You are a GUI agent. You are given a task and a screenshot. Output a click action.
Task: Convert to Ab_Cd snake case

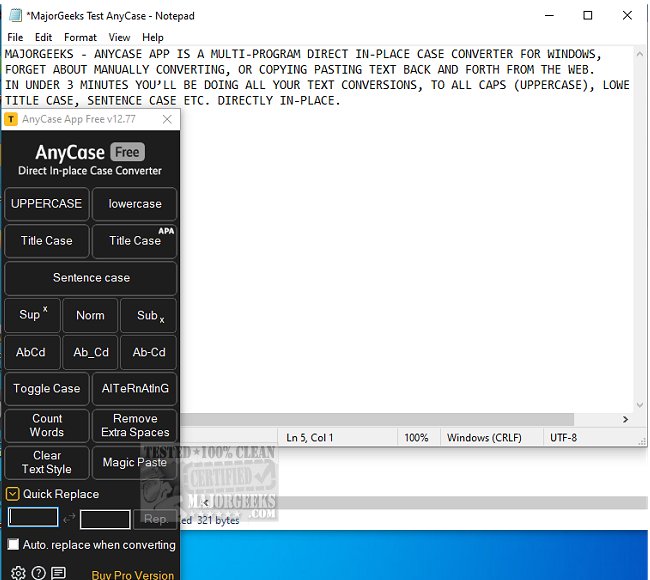click(90, 352)
